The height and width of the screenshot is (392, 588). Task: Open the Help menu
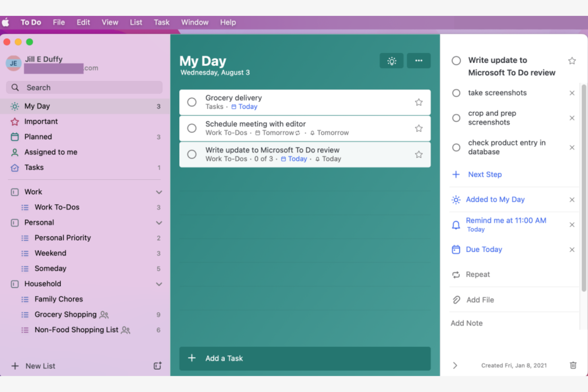228,23
